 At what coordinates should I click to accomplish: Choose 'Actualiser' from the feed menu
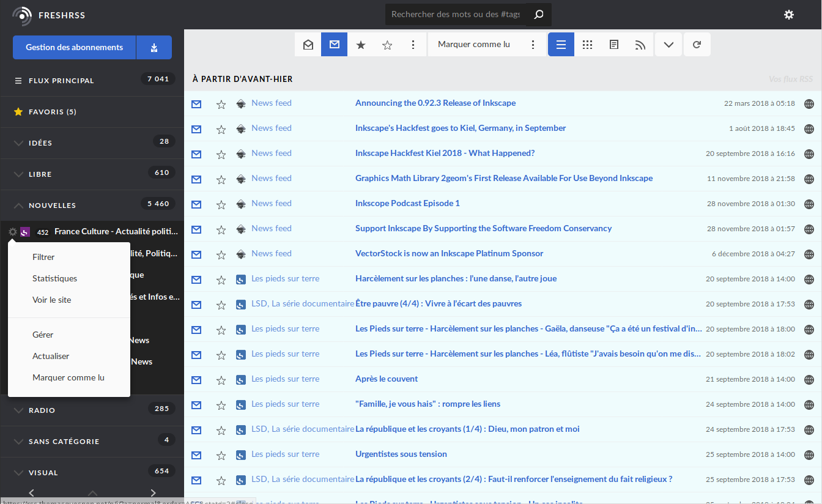point(51,356)
